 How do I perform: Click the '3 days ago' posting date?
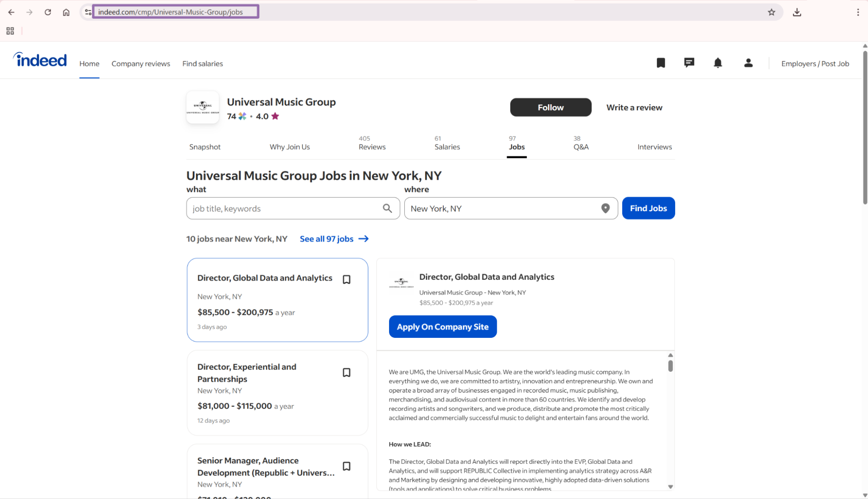coord(212,327)
